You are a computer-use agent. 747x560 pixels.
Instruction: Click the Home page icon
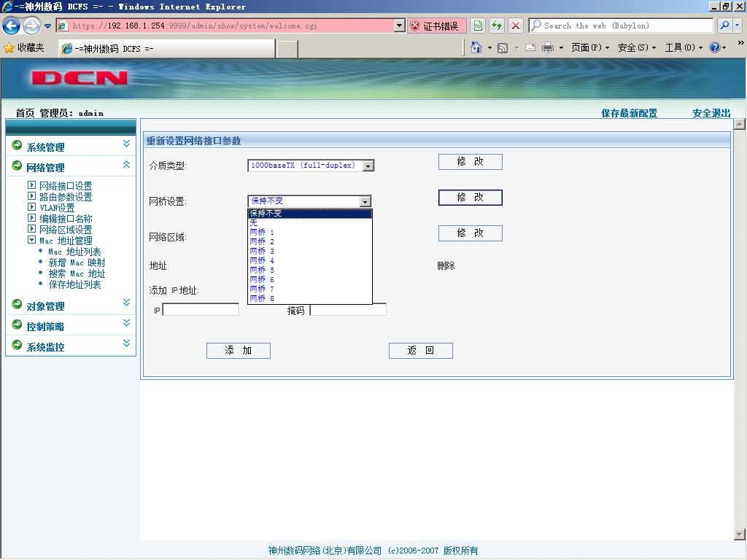coord(476,47)
